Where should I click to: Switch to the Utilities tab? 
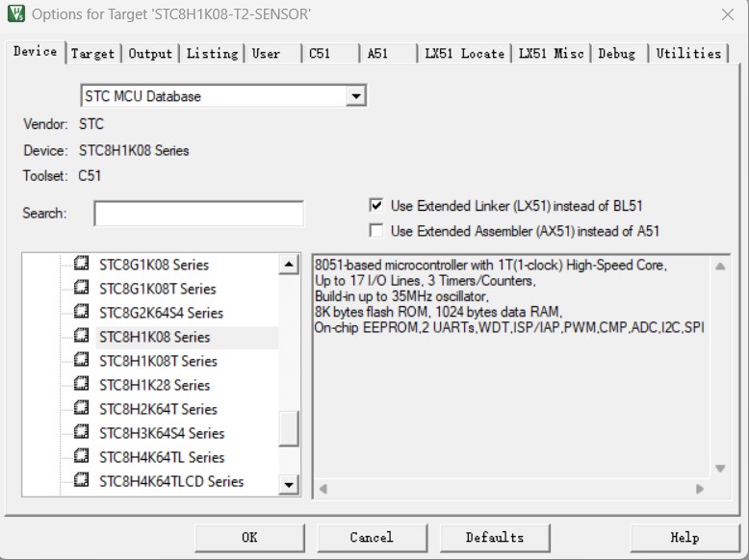pyautogui.click(x=688, y=54)
